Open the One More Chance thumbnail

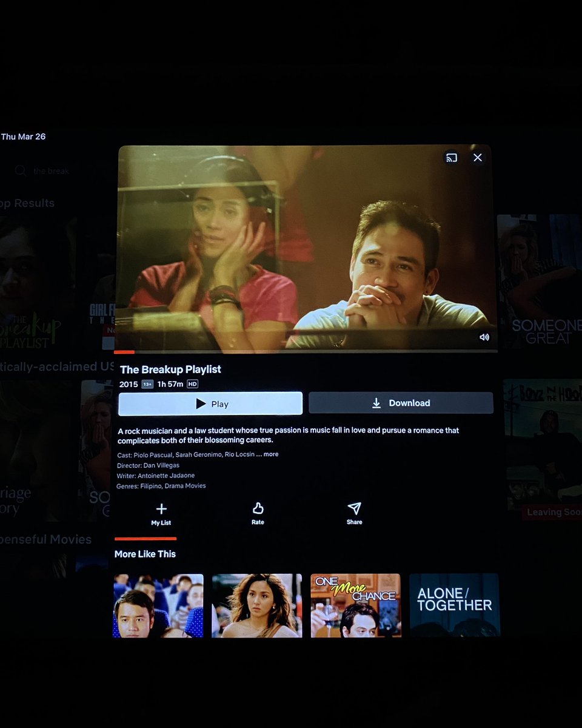[x=356, y=605]
